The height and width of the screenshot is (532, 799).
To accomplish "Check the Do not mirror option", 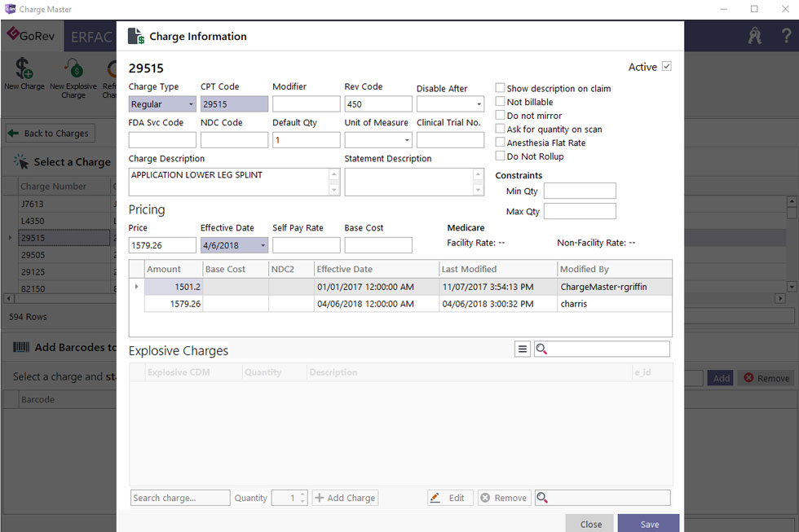I will (501, 115).
